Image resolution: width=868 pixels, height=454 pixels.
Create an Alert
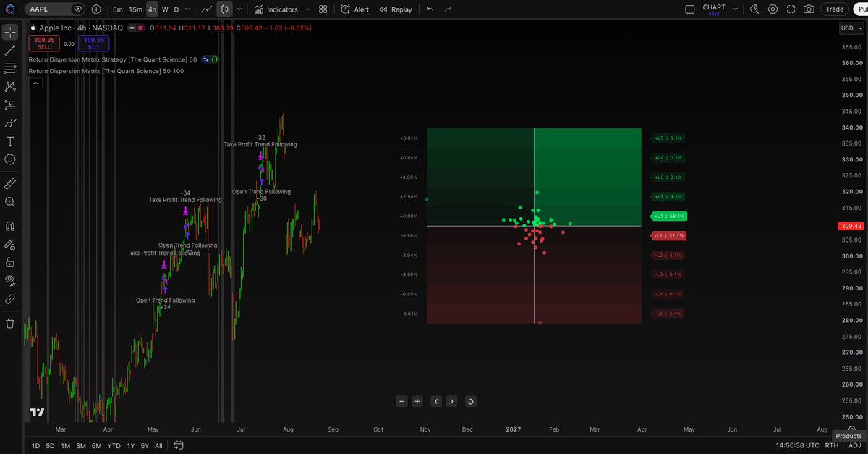tap(356, 9)
